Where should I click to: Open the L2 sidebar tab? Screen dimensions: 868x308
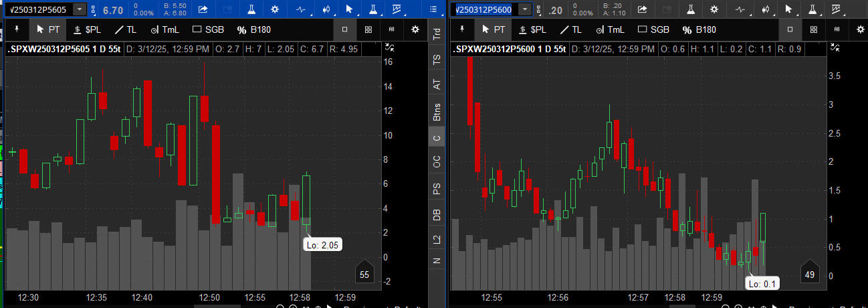pos(437,240)
